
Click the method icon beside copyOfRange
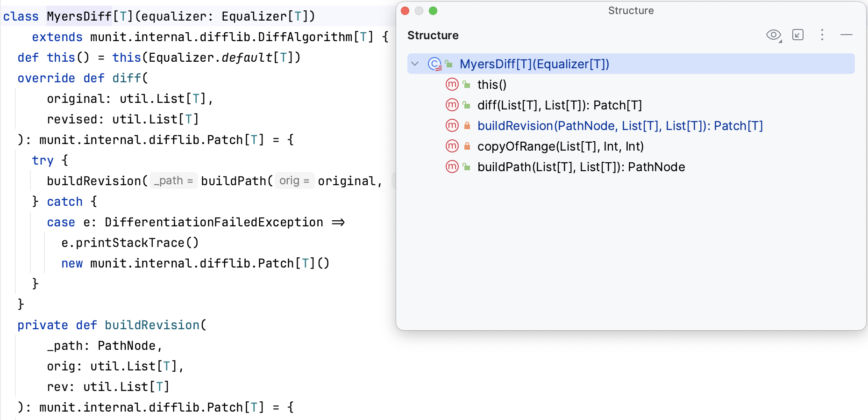coord(452,146)
